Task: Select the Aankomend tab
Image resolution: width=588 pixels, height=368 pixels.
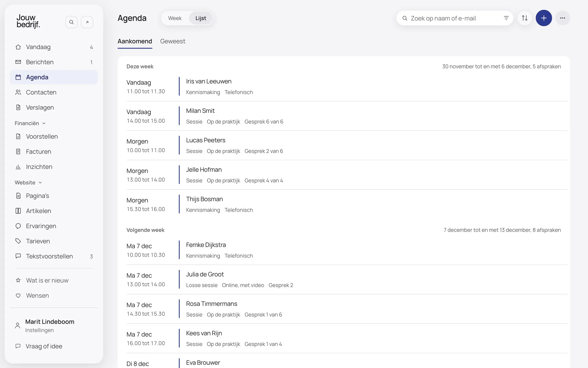Action: [135, 41]
